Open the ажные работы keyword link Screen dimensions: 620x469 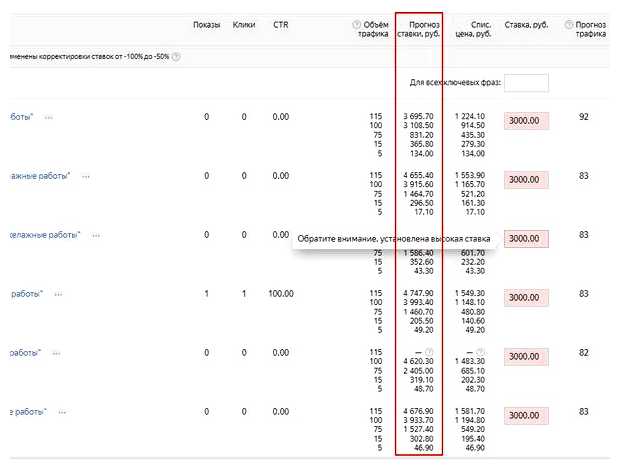click(40, 176)
